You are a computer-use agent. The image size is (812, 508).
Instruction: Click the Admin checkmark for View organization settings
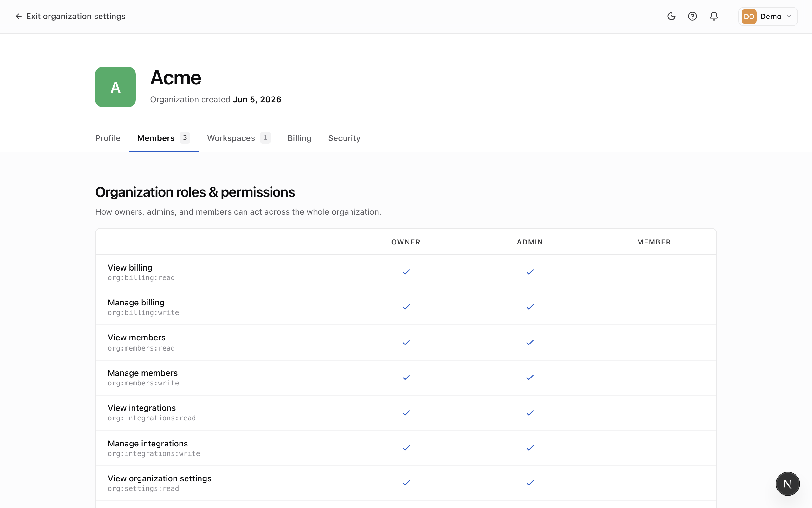[x=530, y=483]
